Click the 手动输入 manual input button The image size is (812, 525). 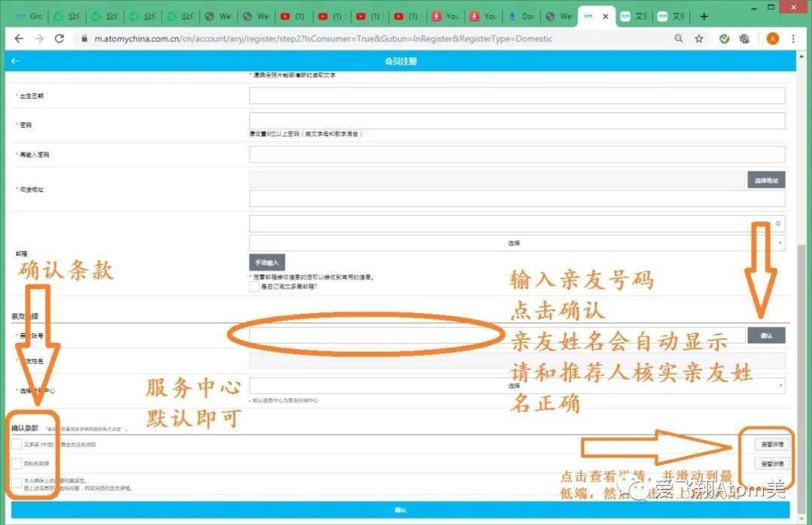pyautogui.click(x=266, y=262)
